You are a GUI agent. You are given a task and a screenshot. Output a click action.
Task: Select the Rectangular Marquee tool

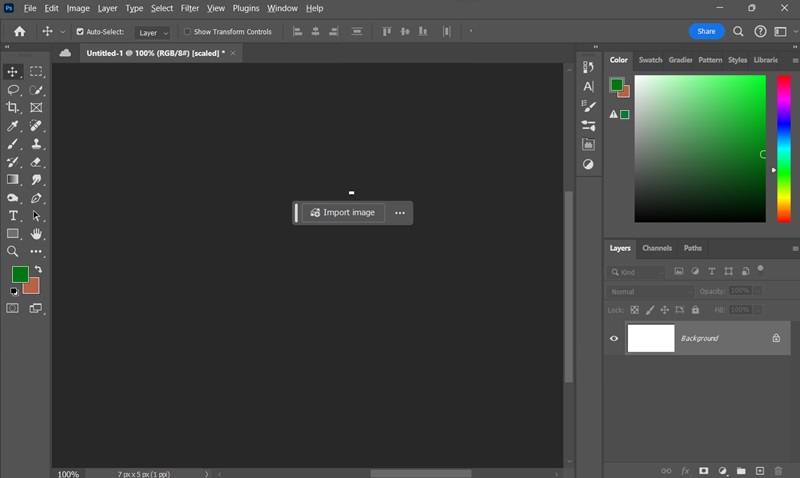[36, 71]
